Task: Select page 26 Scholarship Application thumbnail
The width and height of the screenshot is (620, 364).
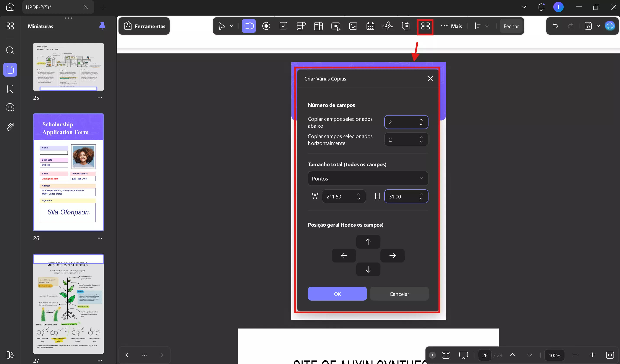Action: pyautogui.click(x=68, y=172)
